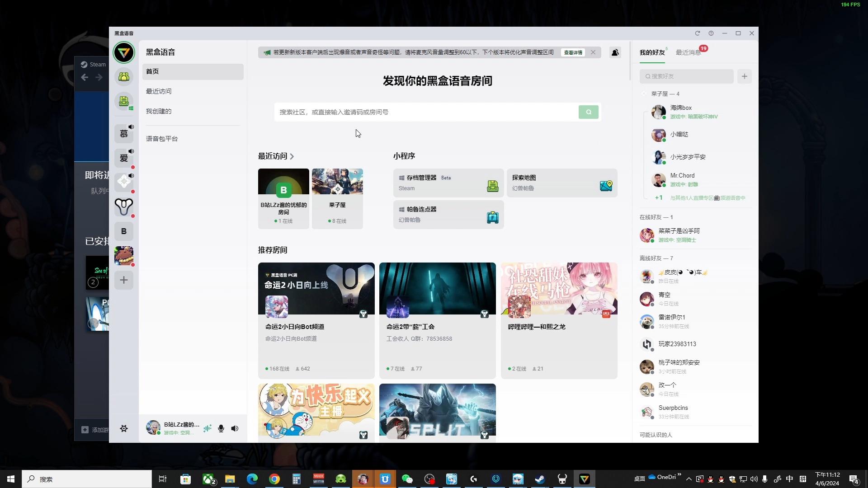Switch to the '最近消息' tab
Image resolution: width=868 pixels, height=488 pixels.
688,52
